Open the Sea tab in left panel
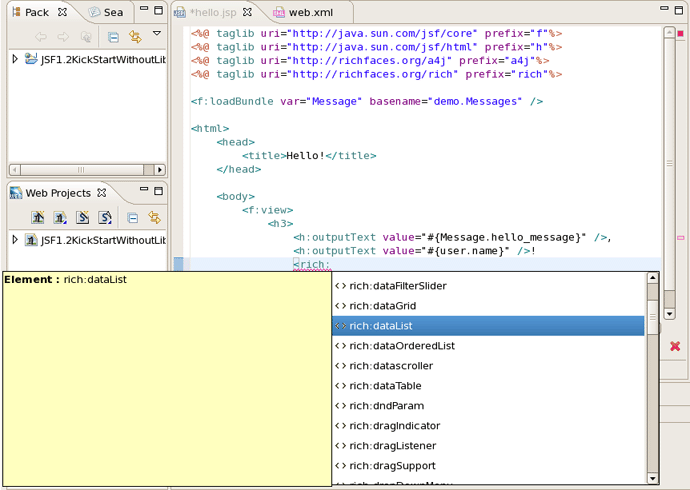 point(106,13)
